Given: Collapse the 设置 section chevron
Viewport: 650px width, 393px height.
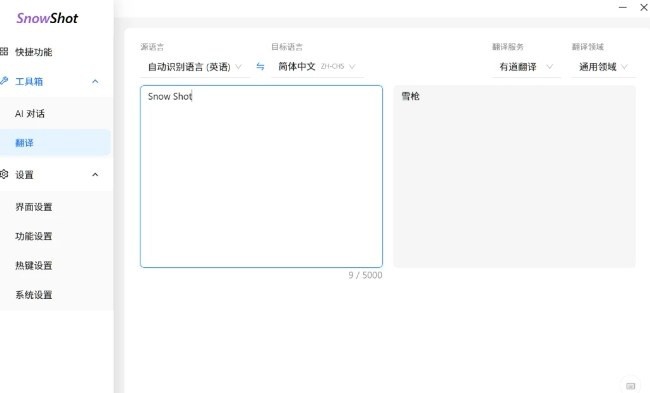Looking at the screenshot, I should click(95, 175).
